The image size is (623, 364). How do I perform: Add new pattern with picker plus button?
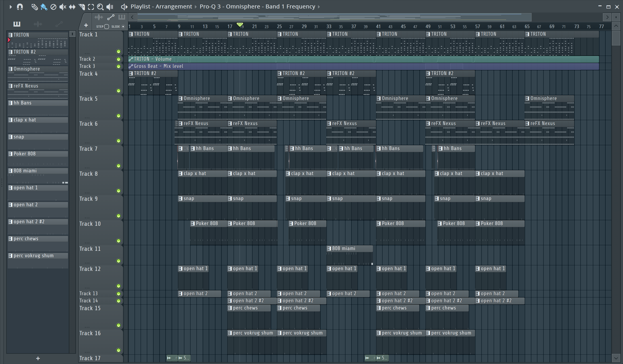tap(38, 358)
